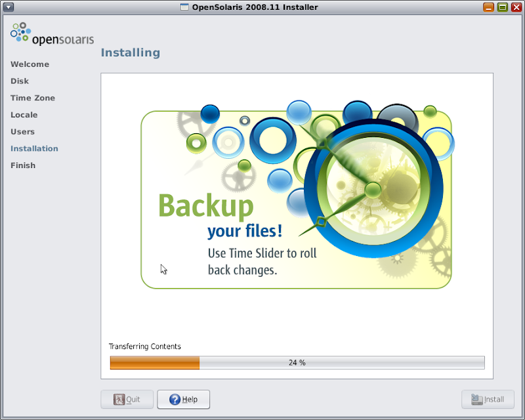Minimize the installer window
The image size is (525, 420).
(488, 7)
